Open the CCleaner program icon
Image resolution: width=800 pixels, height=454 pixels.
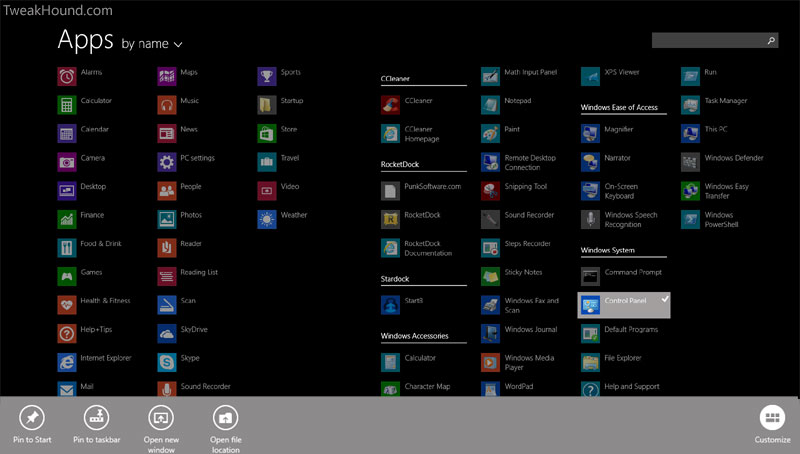click(x=390, y=105)
